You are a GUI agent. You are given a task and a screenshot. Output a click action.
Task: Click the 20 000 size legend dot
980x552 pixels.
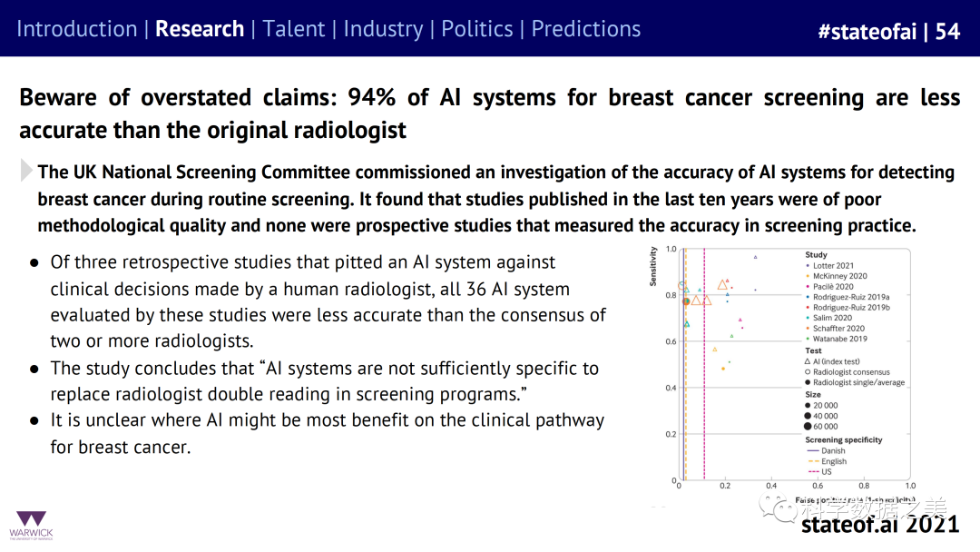808,405
